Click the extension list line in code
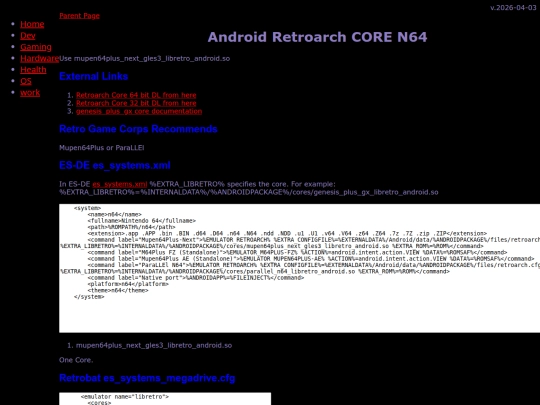540x405 pixels. 287,233
